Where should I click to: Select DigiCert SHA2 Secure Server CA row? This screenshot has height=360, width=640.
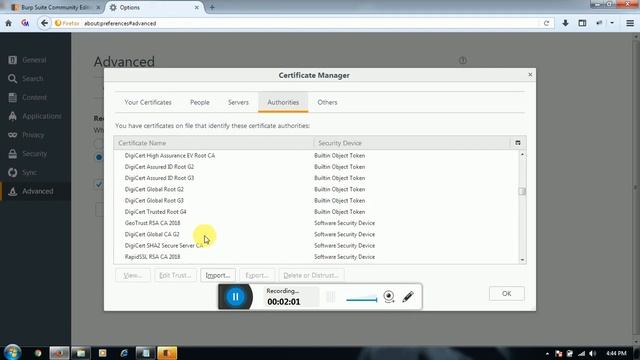coord(316,245)
